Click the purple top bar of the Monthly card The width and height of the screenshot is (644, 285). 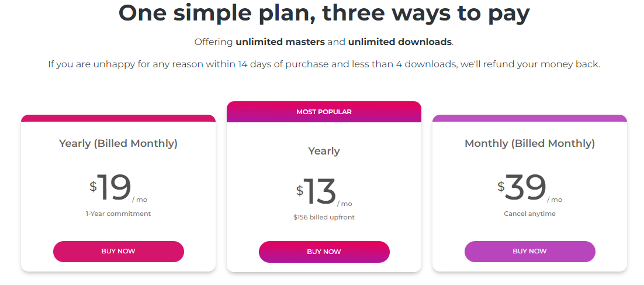[530, 118]
